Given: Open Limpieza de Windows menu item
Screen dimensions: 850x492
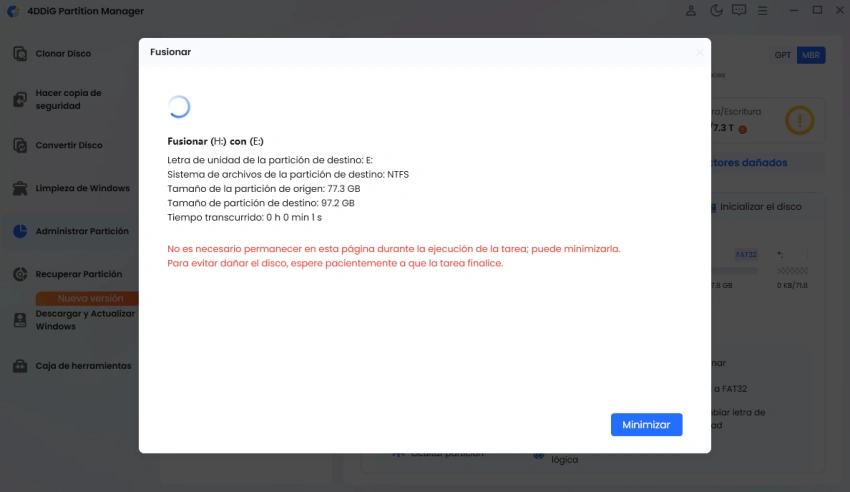Looking at the screenshot, I should pyautogui.click(x=82, y=188).
